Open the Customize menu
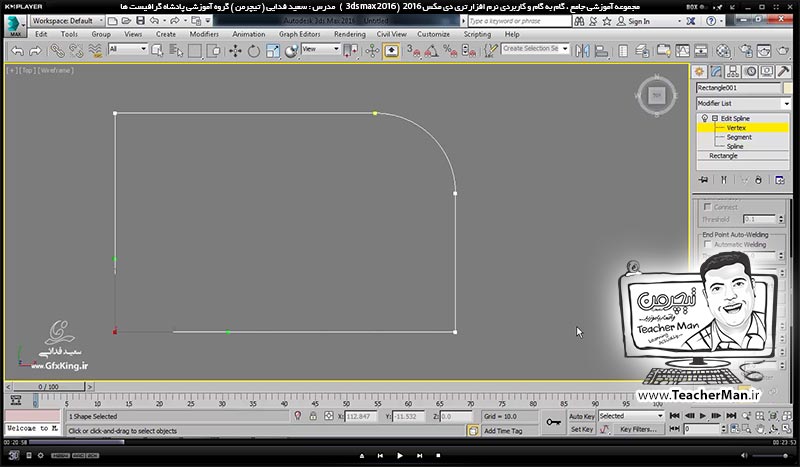This screenshot has height=467, width=800. pyautogui.click(x=433, y=34)
